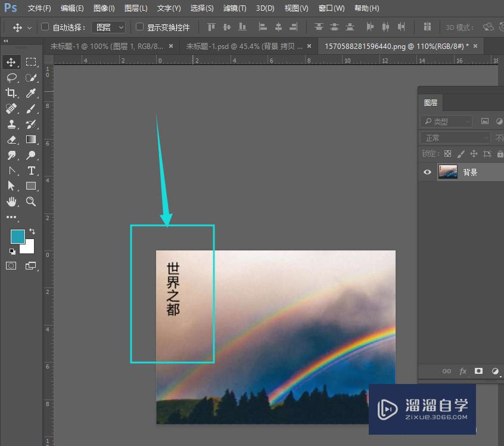Select the Eyedropper tool
Viewport: 504px width, 446px height.
(31, 93)
